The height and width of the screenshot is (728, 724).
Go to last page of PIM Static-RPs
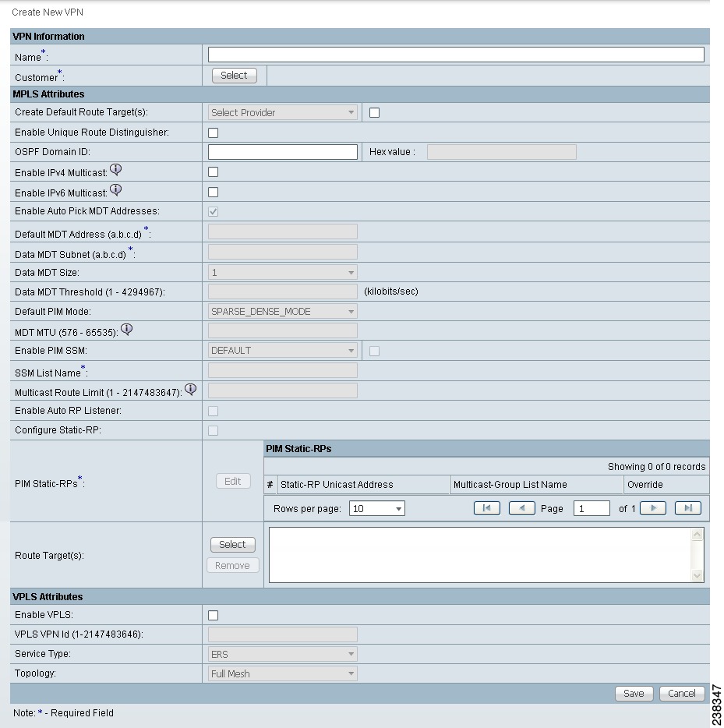[x=688, y=508]
